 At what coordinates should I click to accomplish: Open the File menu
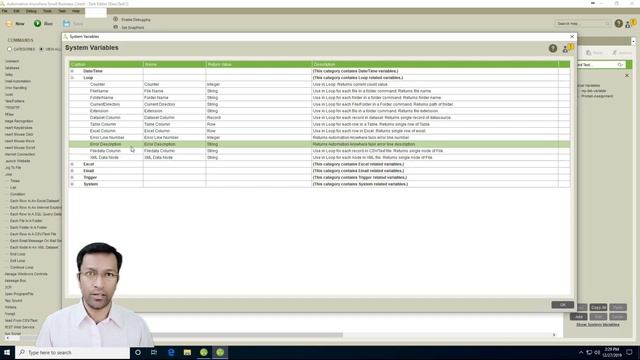point(4,11)
